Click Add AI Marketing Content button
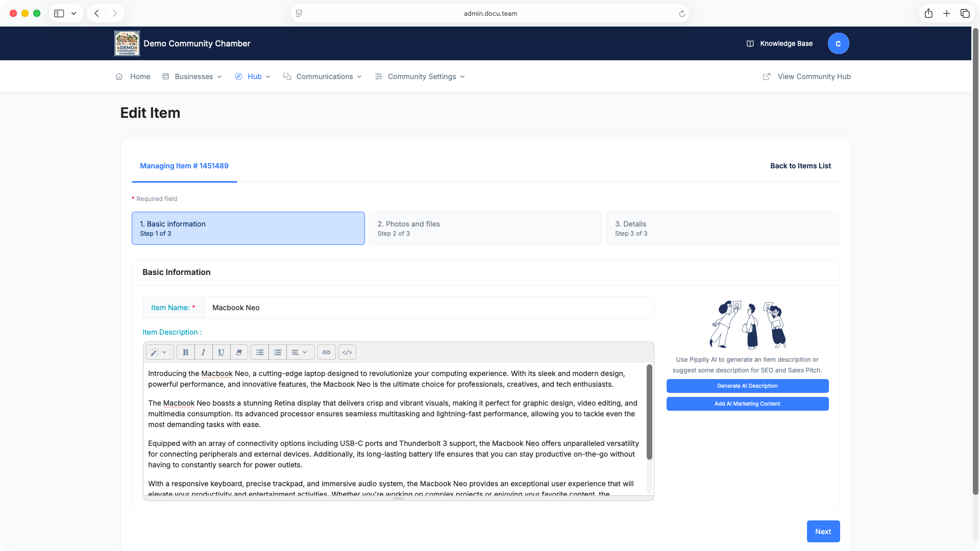980x551 pixels. point(747,404)
